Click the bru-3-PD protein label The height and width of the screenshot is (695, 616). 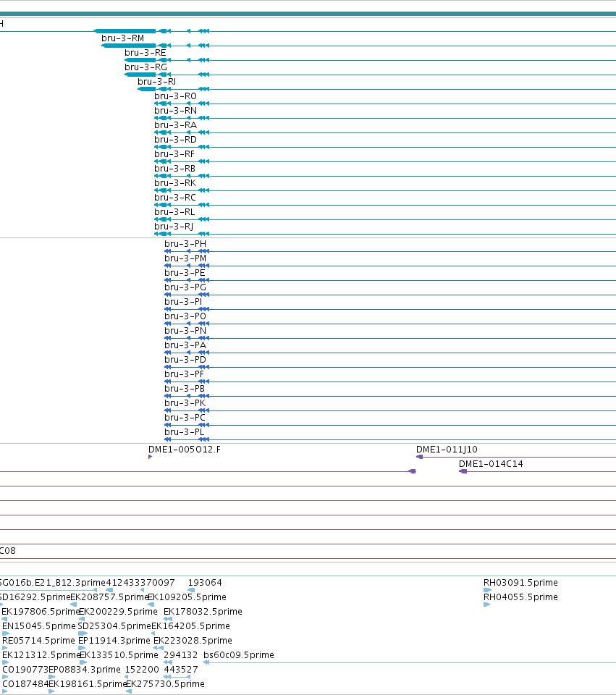tap(185, 360)
